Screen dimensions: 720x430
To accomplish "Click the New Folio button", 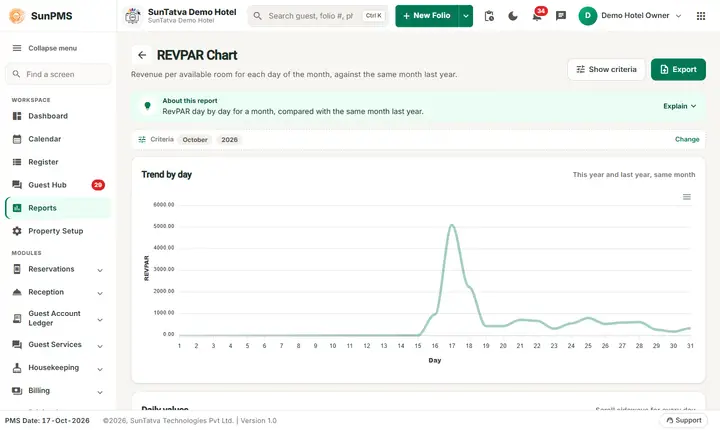I will pyautogui.click(x=427, y=16).
